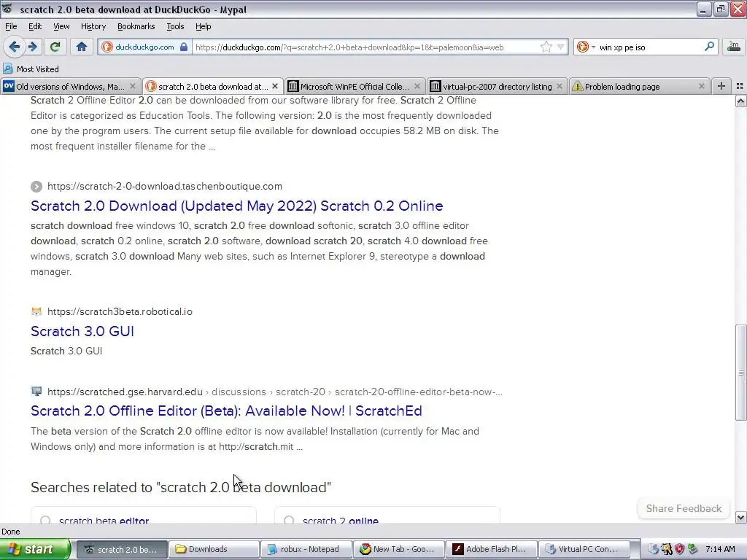Open the View menu

[61, 26]
